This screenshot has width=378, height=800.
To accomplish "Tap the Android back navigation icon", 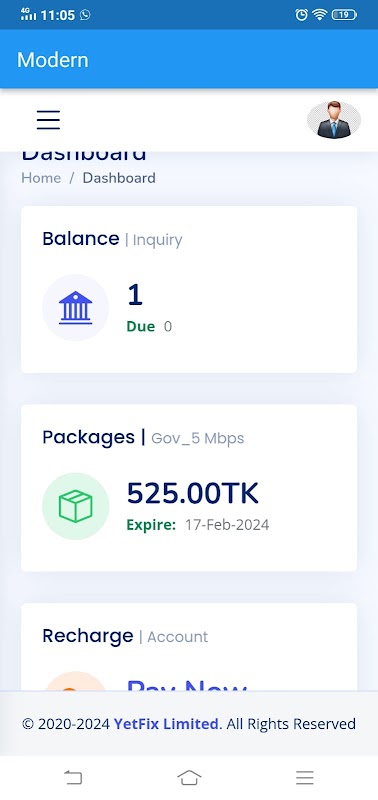I will point(73,778).
